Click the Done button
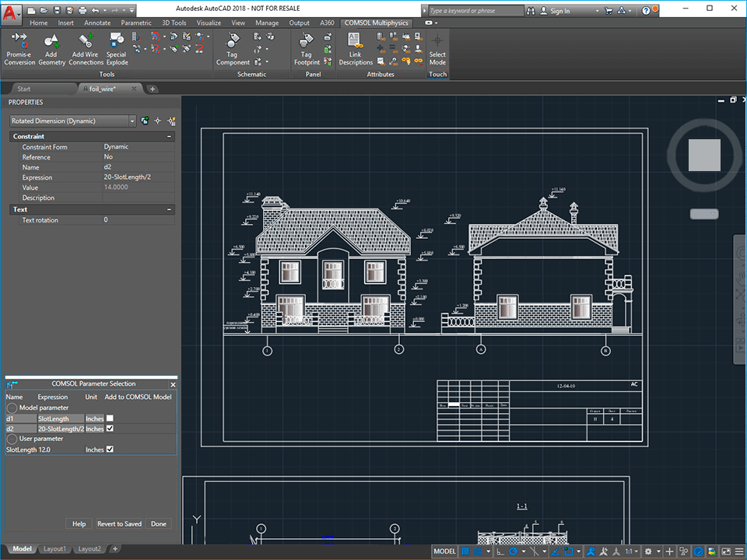The height and width of the screenshot is (560, 747). [x=159, y=523]
